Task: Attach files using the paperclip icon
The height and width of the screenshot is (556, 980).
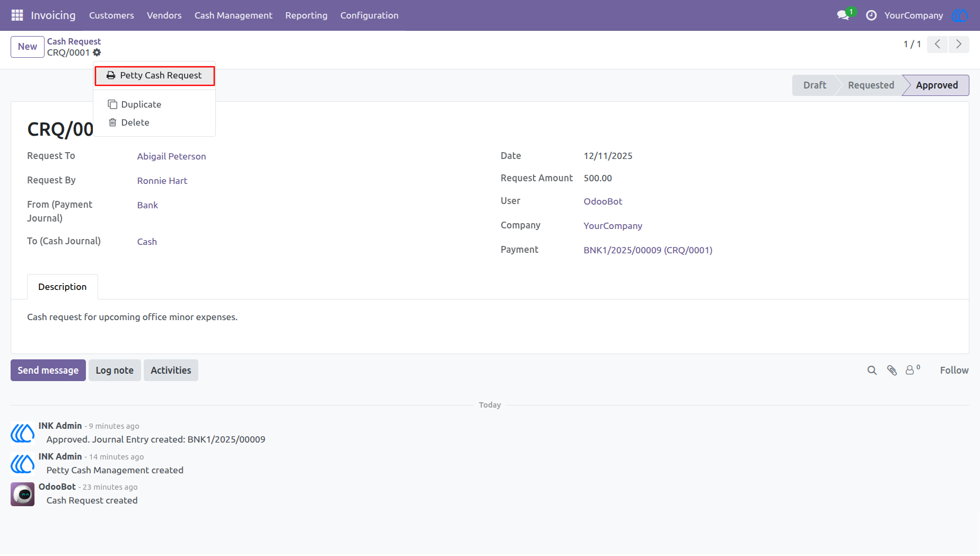Action: pos(892,370)
